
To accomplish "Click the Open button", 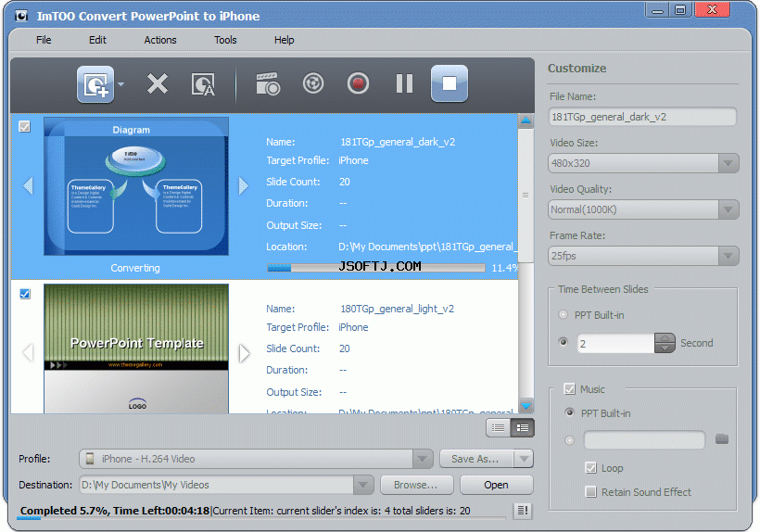I will click(497, 485).
